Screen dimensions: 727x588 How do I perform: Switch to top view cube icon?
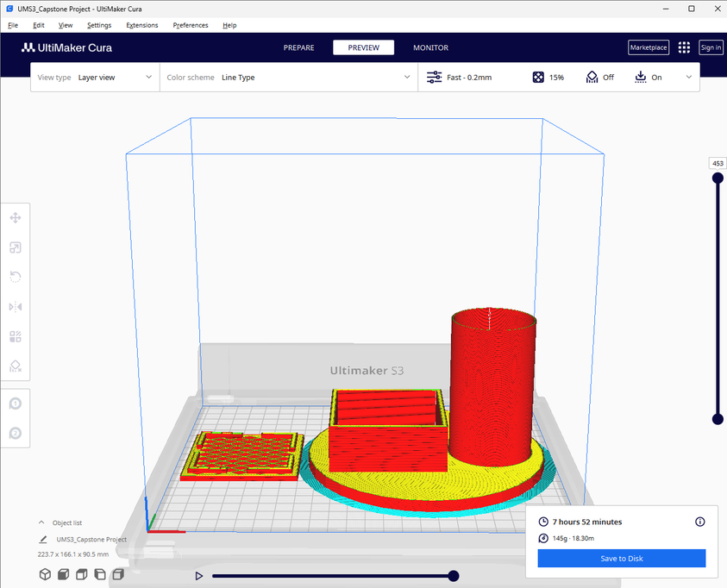click(x=82, y=574)
